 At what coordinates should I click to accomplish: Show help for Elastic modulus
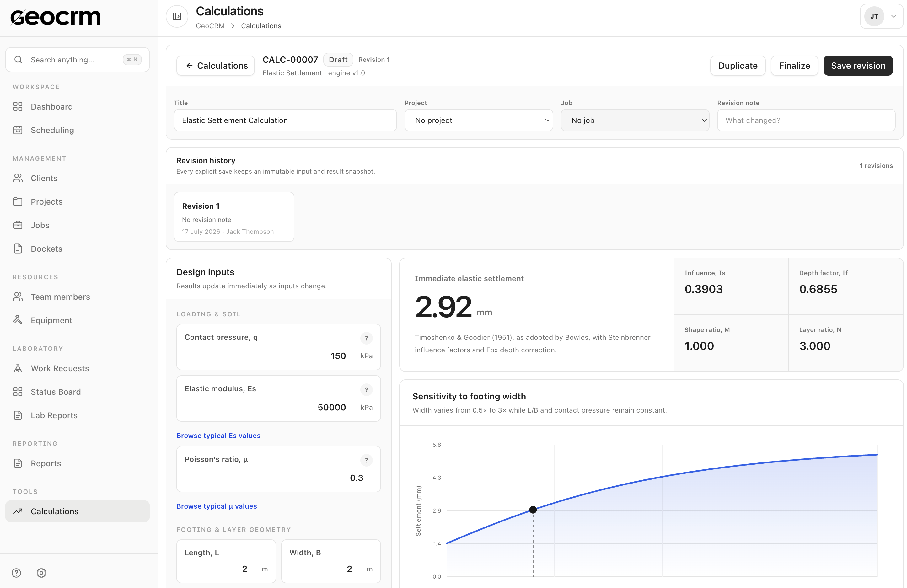tap(366, 389)
